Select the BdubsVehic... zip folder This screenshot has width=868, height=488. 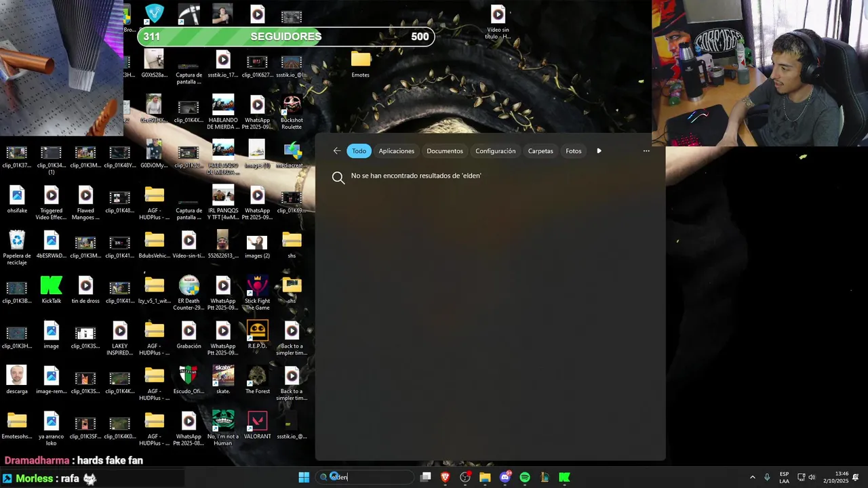[x=155, y=245]
